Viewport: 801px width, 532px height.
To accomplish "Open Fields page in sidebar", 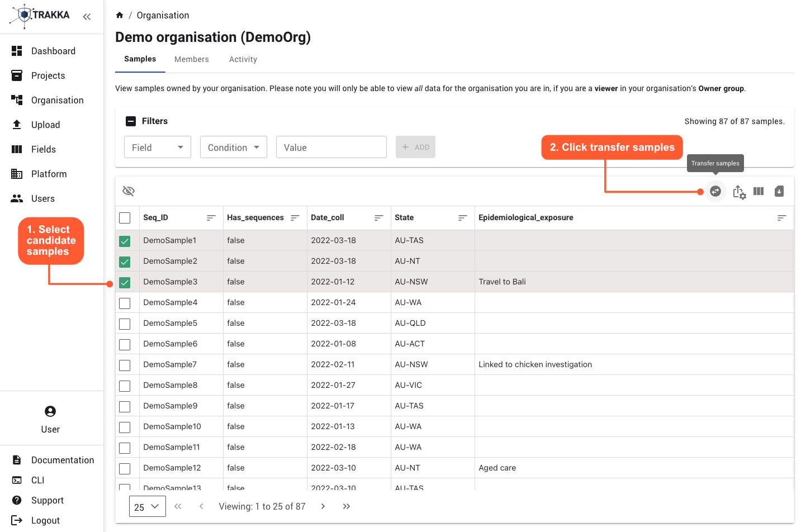I will pyautogui.click(x=51, y=149).
